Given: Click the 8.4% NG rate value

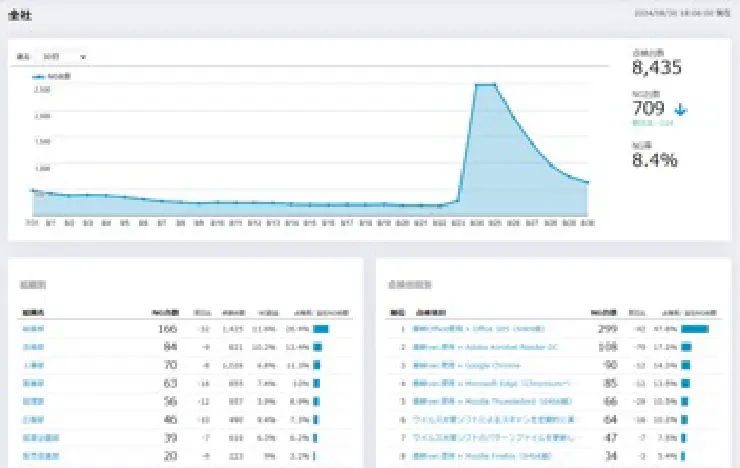Looking at the screenshot, I should point(655,160).
